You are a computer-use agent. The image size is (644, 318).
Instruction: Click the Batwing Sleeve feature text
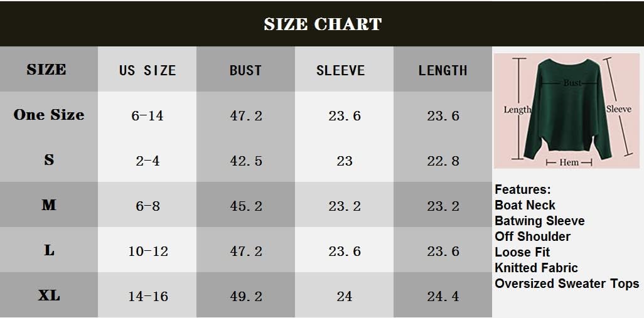point(539,221)
